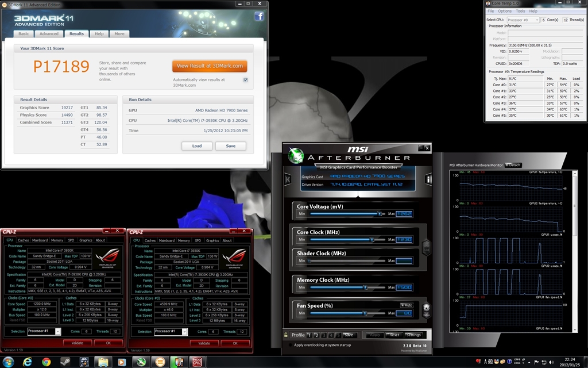
Task: Open IME options small arrow in tray
Action: click(523, 363)
